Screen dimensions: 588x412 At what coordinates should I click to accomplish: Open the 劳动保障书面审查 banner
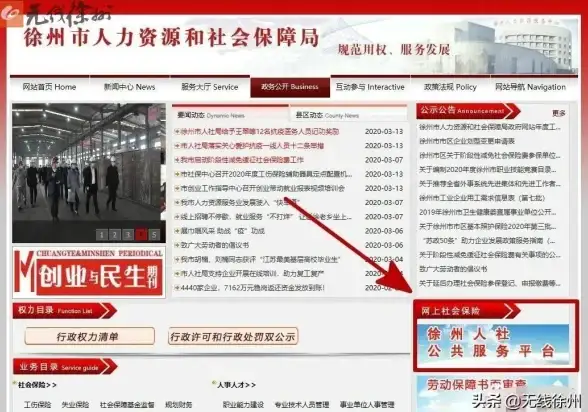tap(493, 394)
